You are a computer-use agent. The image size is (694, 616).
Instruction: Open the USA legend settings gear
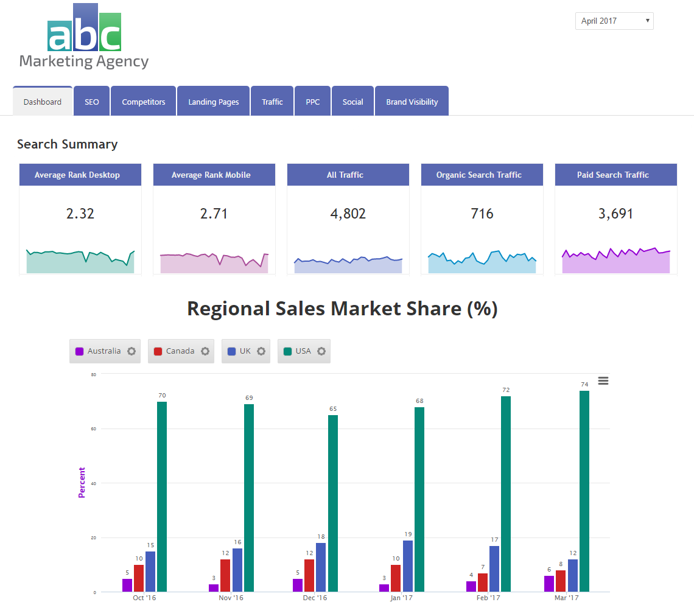[321, 351]
